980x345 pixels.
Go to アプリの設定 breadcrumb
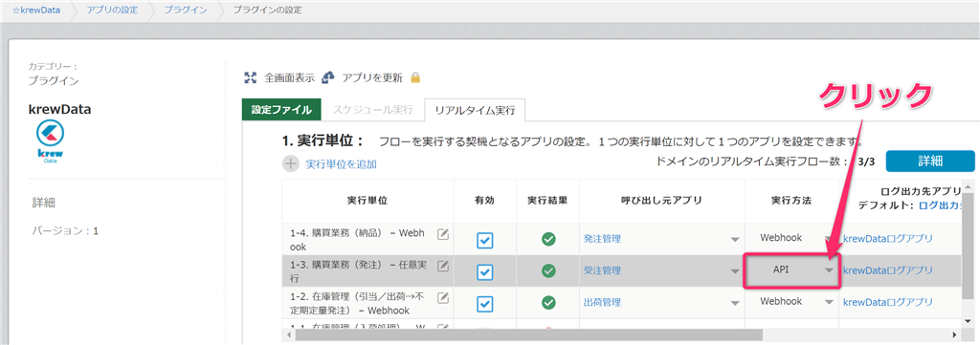(x=113, y=10)
